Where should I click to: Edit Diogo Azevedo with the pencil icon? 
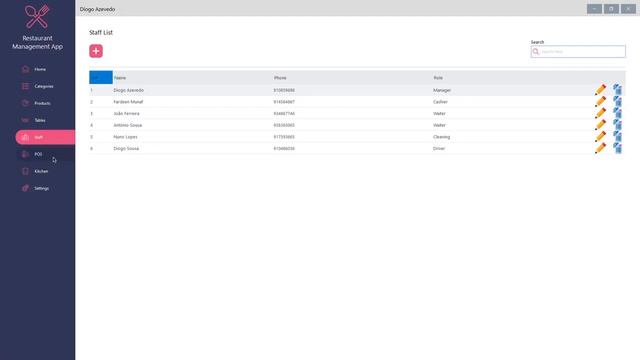click(x=600, y=89)
